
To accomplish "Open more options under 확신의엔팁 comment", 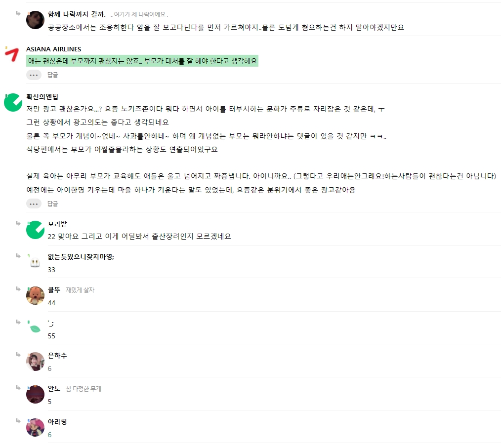I will pos(34,204).
